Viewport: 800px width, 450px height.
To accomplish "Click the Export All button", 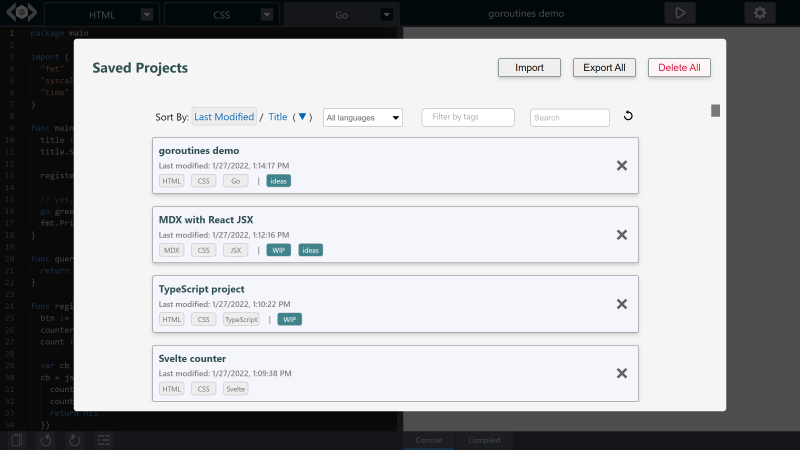I will [x=604, y=68].
